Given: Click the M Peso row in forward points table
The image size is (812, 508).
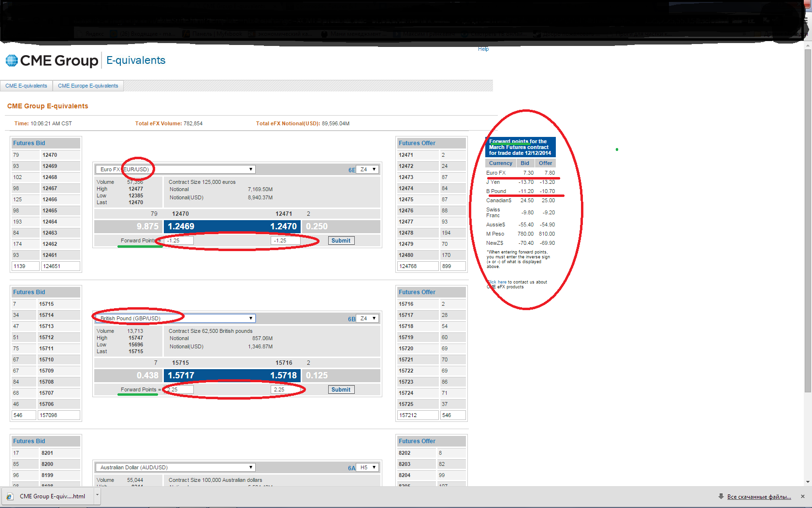Looking at the screenshot, I should coord(521,234).
